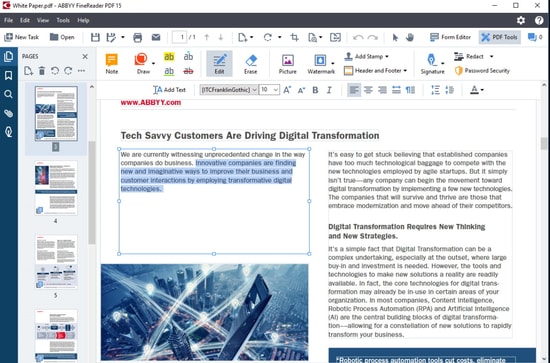
Task: Rotate page left in Pages panel
Action: click(55, 71)
